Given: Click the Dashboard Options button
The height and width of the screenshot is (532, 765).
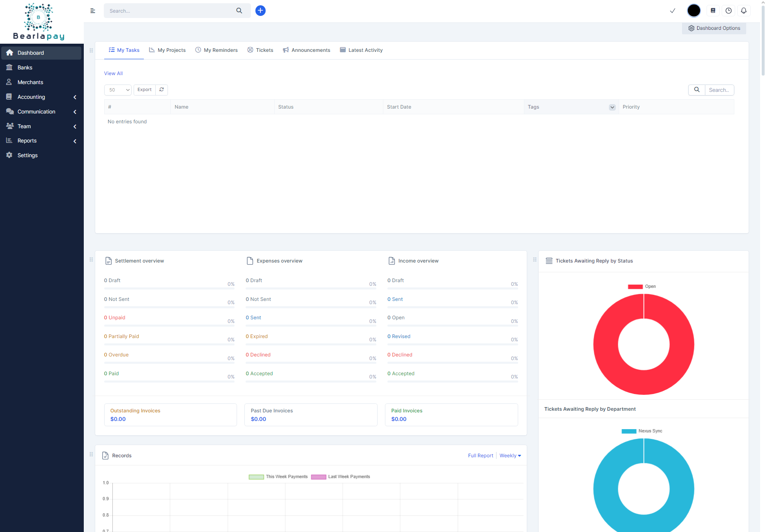Looking at the screenshot, I should point(714,28).
